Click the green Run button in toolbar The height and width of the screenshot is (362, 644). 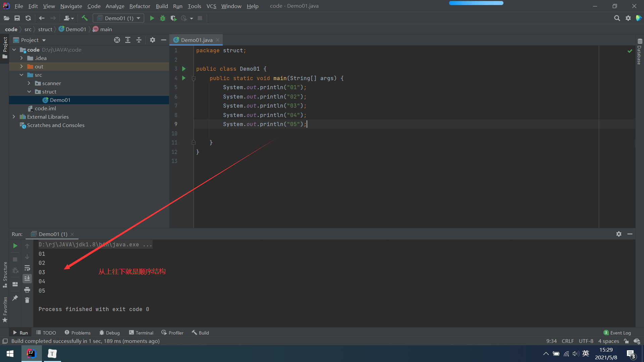[152, 18]
